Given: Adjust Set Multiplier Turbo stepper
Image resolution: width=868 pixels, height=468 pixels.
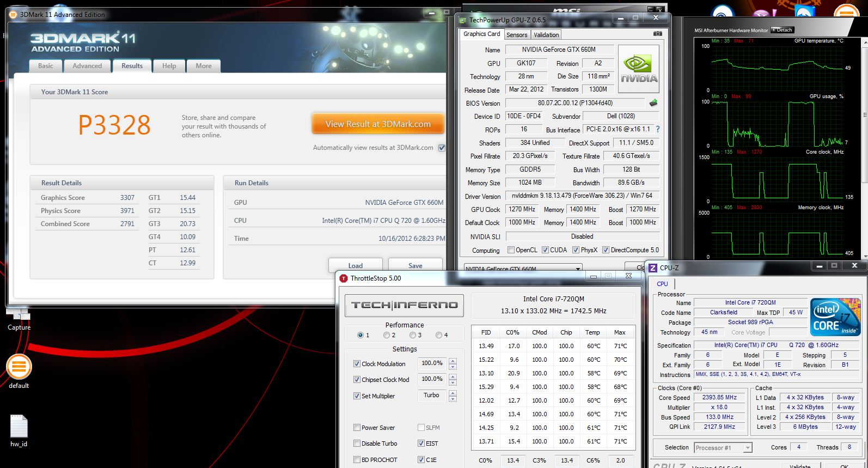Looking at the screenshot, I should (453, 396).
